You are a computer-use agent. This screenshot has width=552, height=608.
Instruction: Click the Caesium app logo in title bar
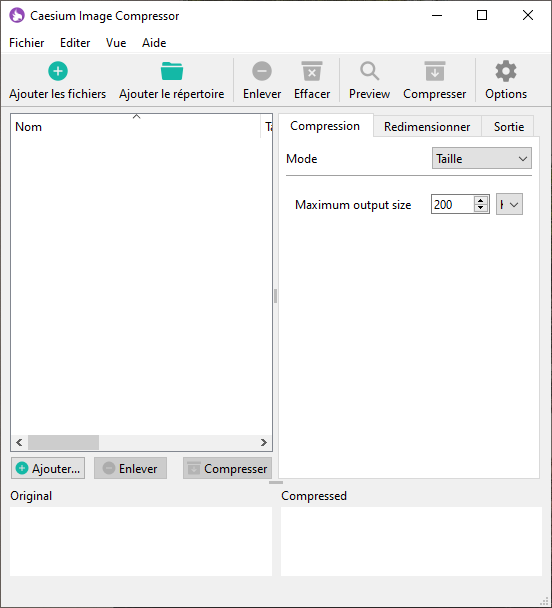(17, 16)
